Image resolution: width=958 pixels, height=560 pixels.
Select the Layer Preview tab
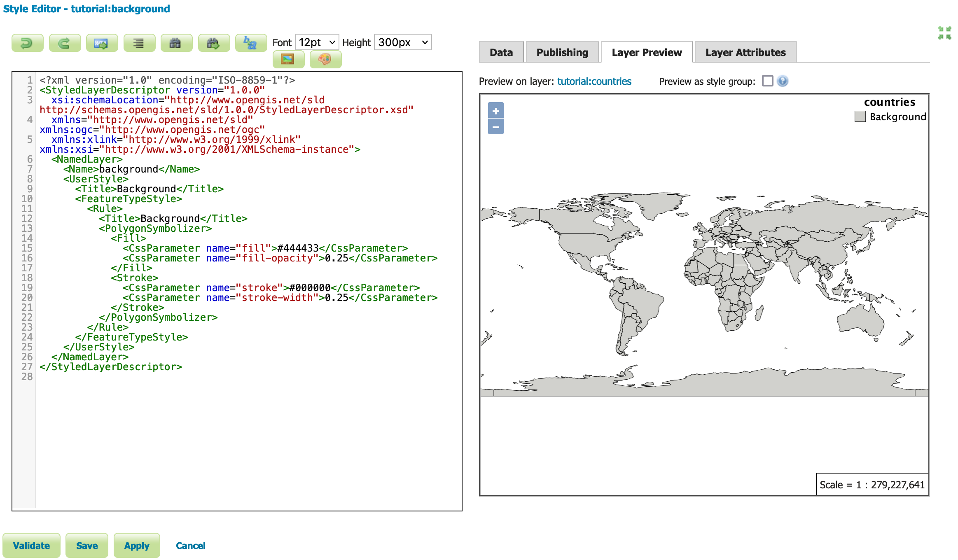click(646, 52)
